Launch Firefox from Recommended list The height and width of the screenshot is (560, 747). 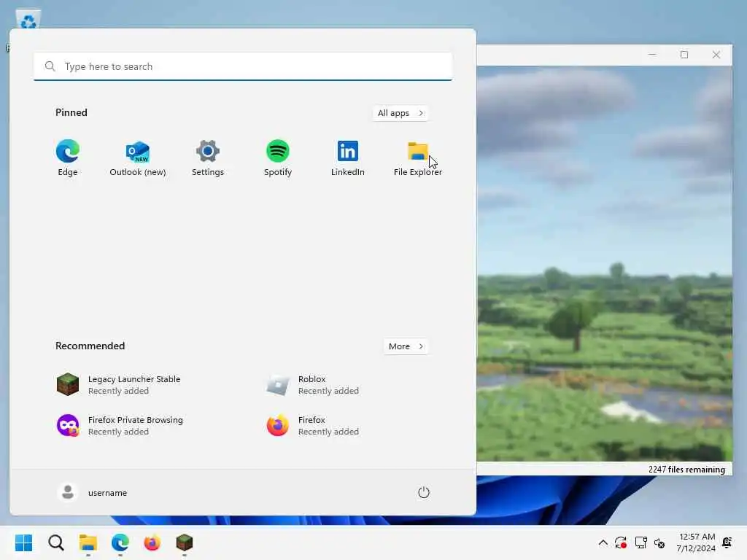(x=314, y=425)
